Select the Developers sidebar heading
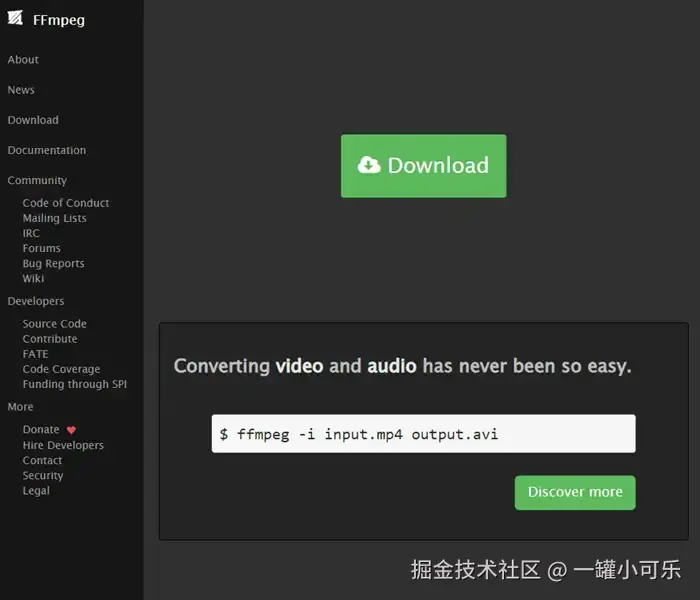 point(36,301)
